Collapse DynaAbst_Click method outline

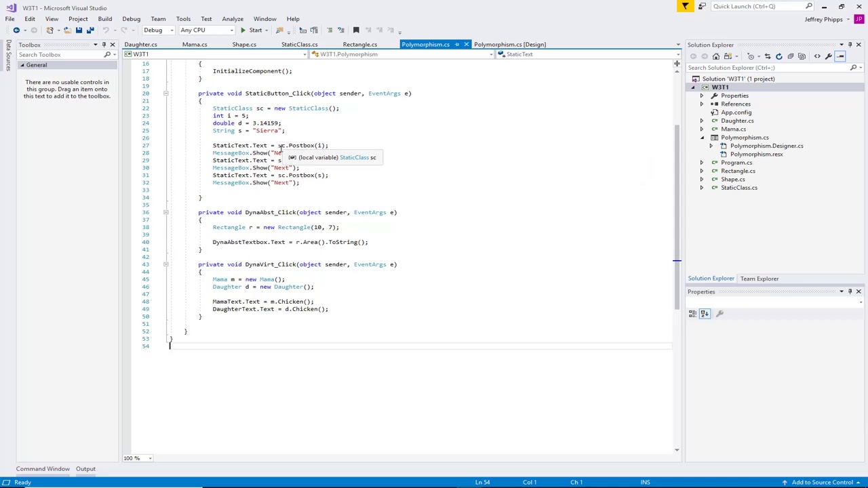click(x=165, y=213)
